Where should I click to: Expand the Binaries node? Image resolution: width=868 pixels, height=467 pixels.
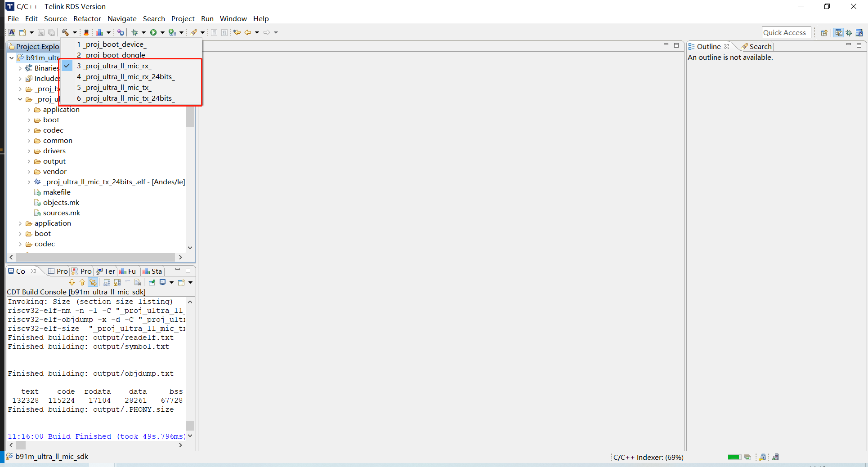pos(20,68)
